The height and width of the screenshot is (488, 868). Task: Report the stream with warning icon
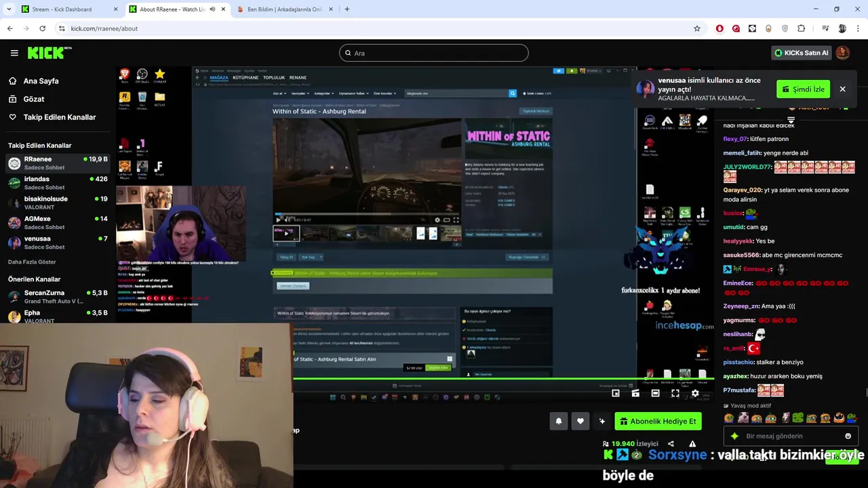[x=692, y=444]
